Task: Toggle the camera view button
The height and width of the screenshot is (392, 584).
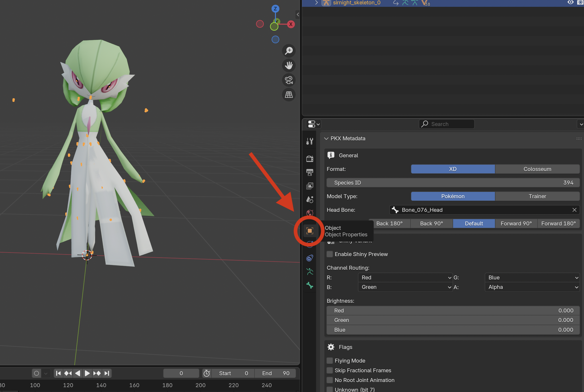Action: tap(289, 80)
